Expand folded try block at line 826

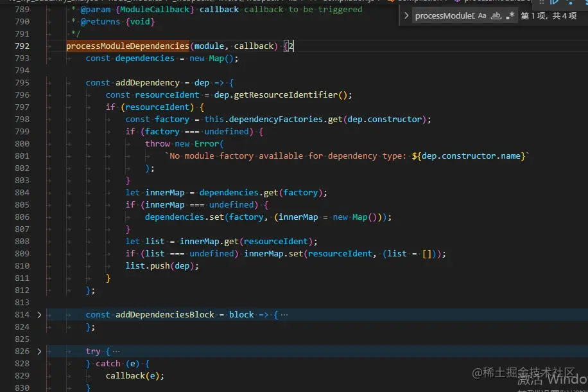click(39, 352)
